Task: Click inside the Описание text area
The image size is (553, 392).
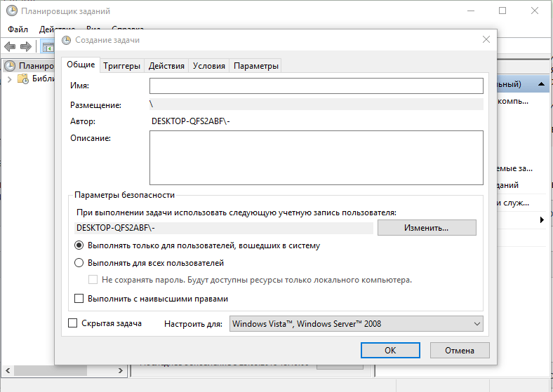Action: (316, 158)
